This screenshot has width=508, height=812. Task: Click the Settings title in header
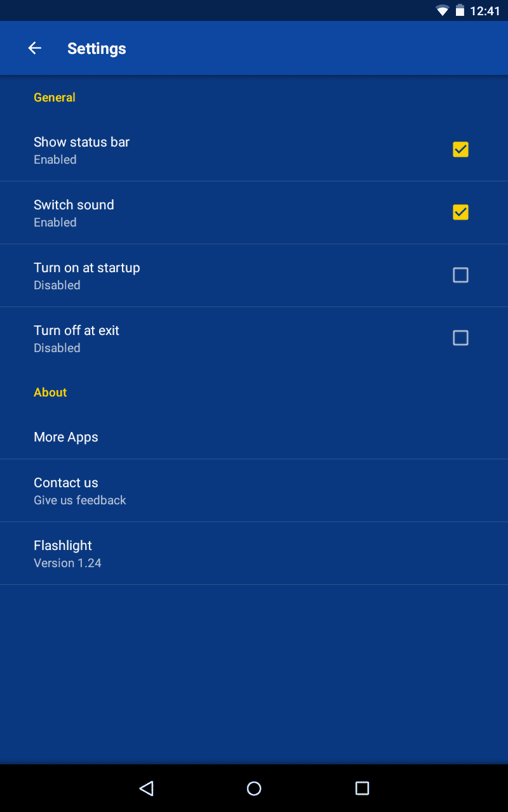click(x=97, y=49)
